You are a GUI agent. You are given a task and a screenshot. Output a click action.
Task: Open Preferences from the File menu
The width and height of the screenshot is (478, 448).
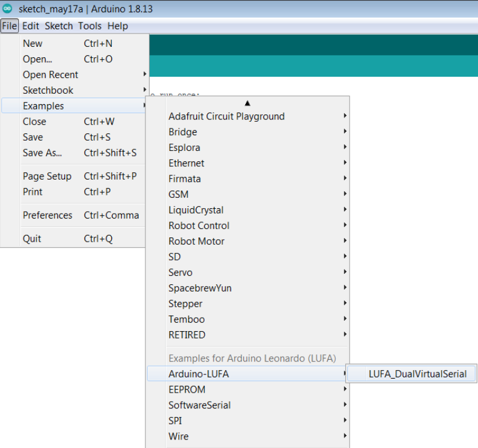(x=74, y=215)
